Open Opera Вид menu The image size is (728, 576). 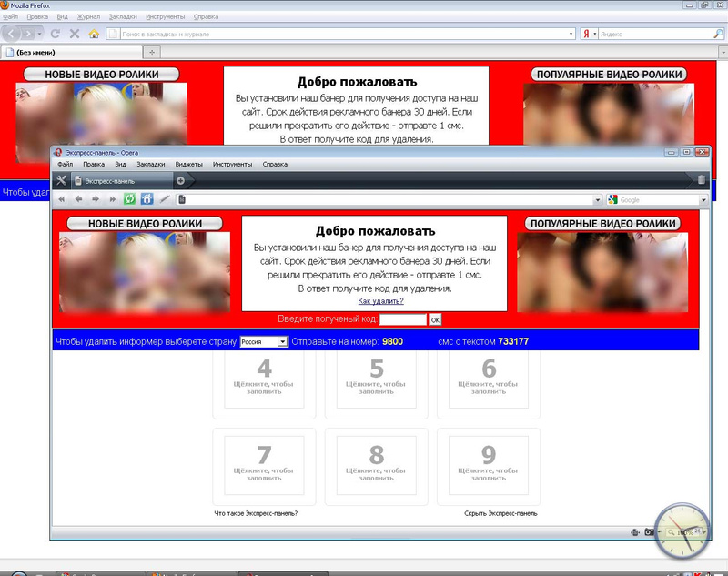pyautogui.click(x=120, y=165)
